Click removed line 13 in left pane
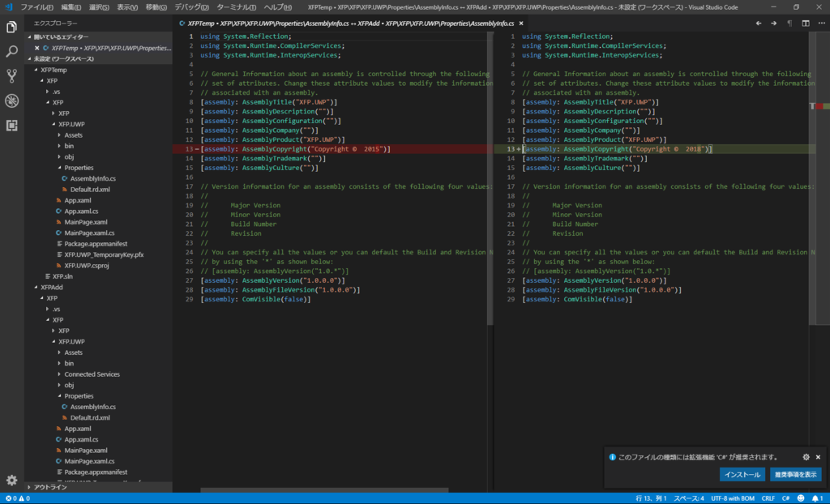This screenshot has width=830, height=504. 333,149
